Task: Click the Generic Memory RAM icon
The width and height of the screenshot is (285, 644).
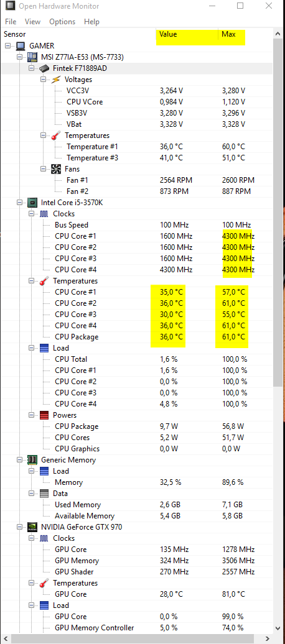Action: point(32,460)
